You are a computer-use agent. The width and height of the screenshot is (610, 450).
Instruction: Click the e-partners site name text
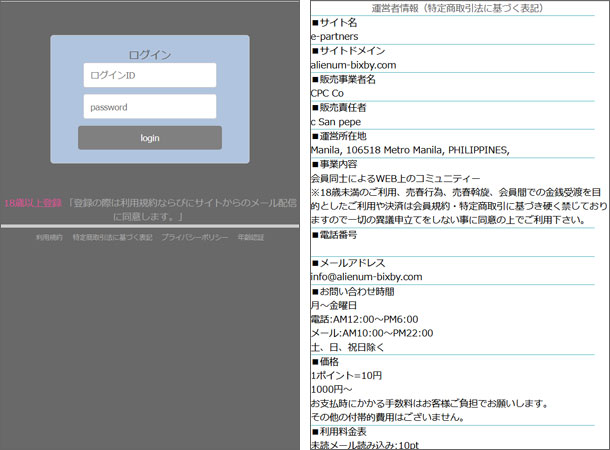pyautogui.click(x=334, y=37)
